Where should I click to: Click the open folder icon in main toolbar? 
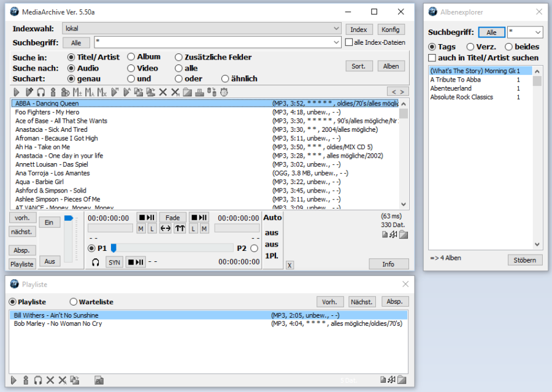point(188,92)
